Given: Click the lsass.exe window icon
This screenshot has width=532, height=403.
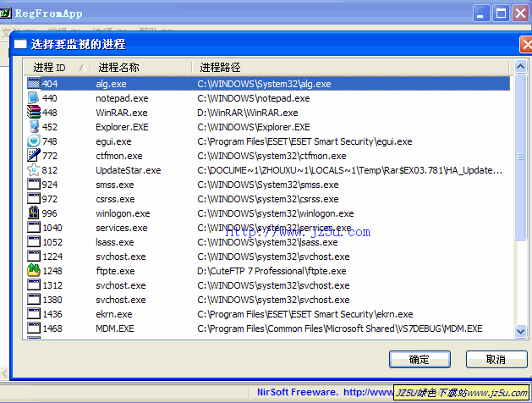Looking at the screenshot, I should (x=34, y=242).
